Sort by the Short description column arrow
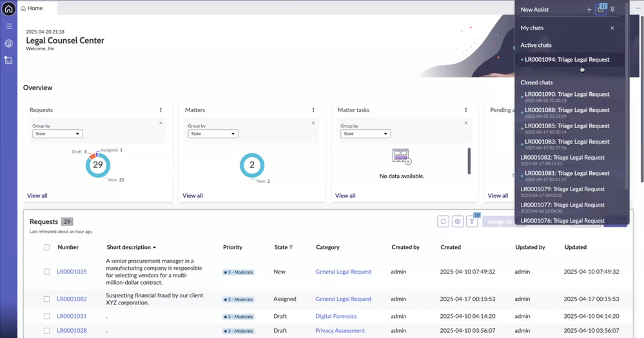The height and width of the screenshot is (338, 644). click(x=155, y=247)
